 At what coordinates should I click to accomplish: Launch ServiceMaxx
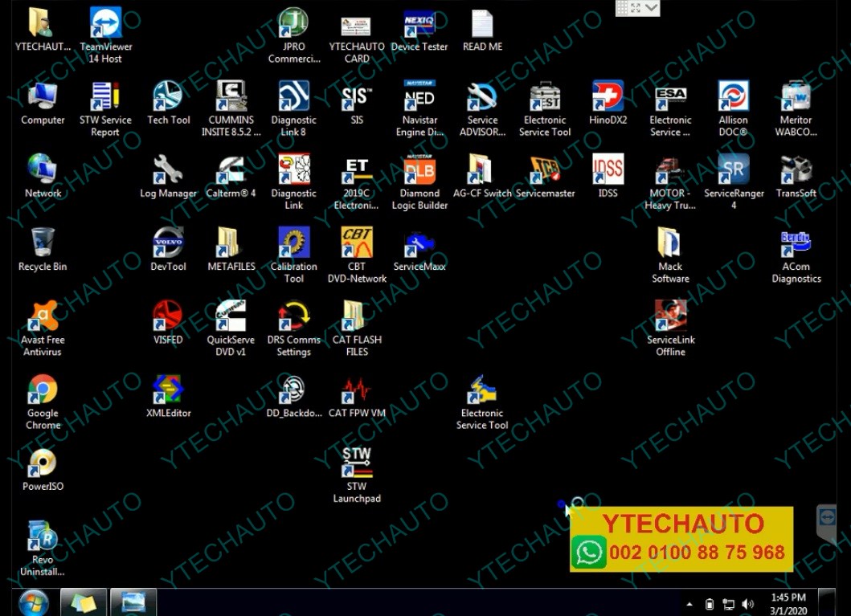[x=419, y=251]
